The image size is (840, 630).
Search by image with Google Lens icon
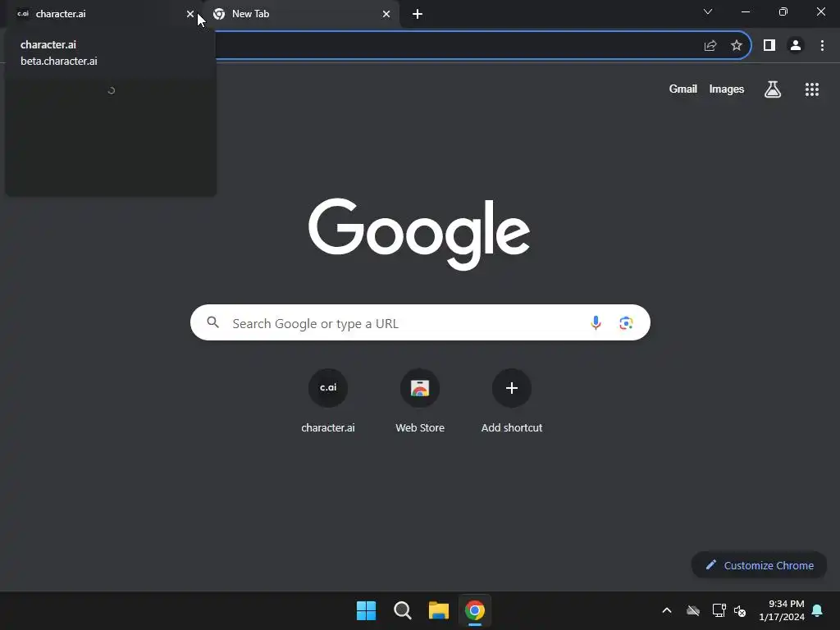pos(626,322)
